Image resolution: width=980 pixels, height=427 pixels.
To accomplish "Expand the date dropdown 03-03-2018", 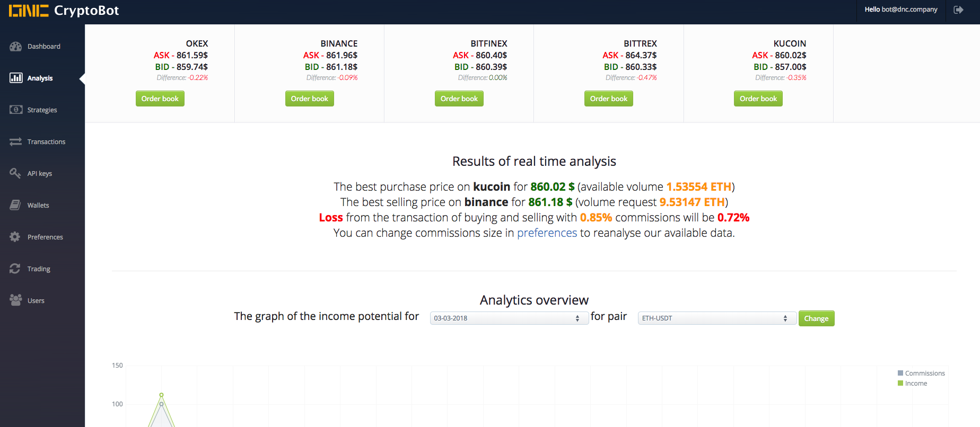I will tap(509, 318).
